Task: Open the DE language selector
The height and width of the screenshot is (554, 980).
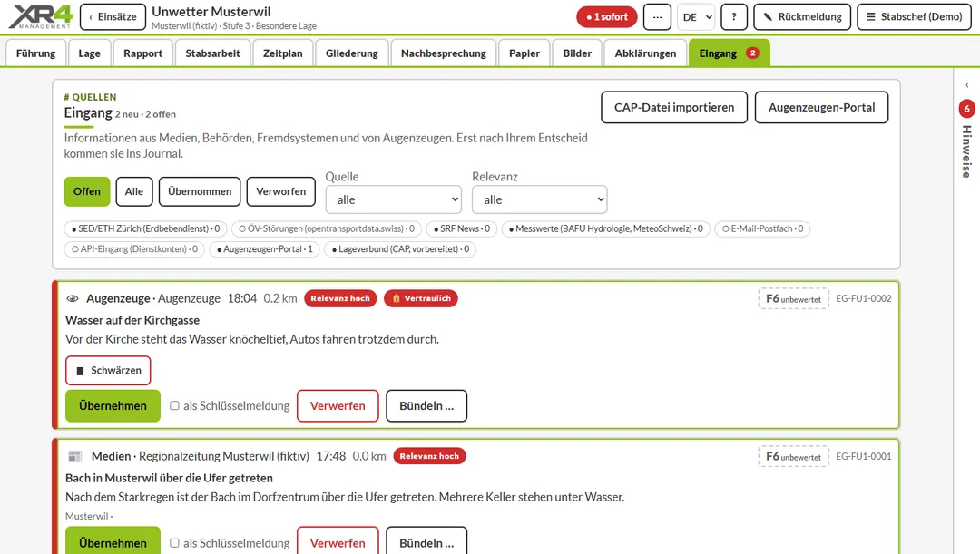Action: pos(696,17)
